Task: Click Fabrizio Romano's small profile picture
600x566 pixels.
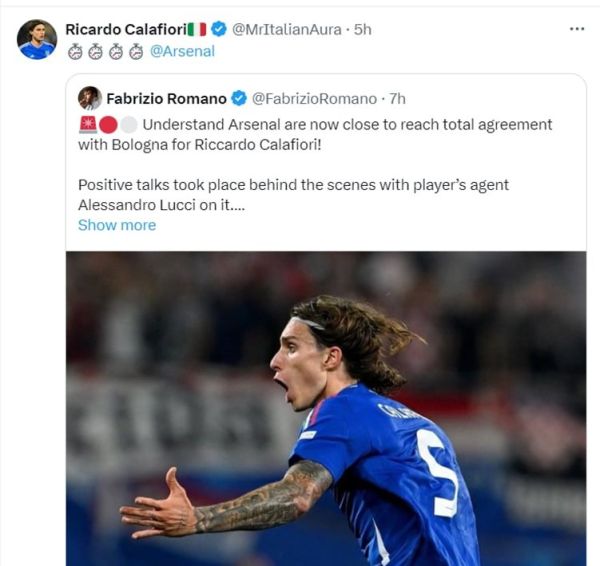Action: (90, 98)
